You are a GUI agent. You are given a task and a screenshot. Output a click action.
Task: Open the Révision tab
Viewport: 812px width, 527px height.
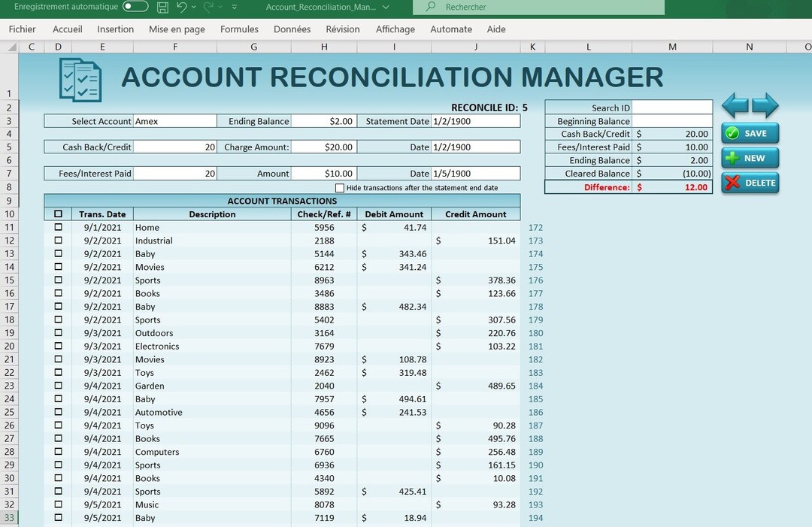(x=343, y=29)
